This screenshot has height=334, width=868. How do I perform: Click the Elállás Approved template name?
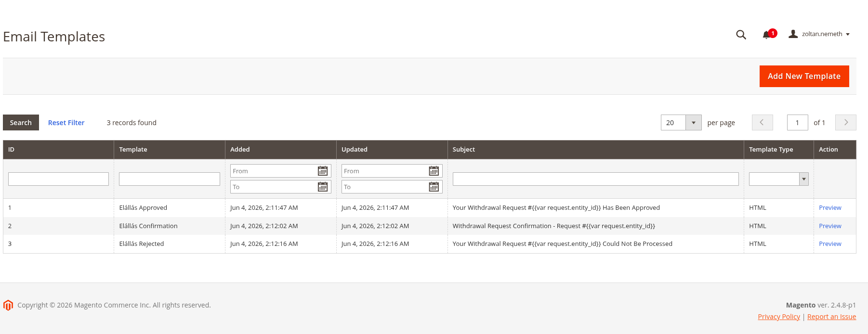[143, 208]
